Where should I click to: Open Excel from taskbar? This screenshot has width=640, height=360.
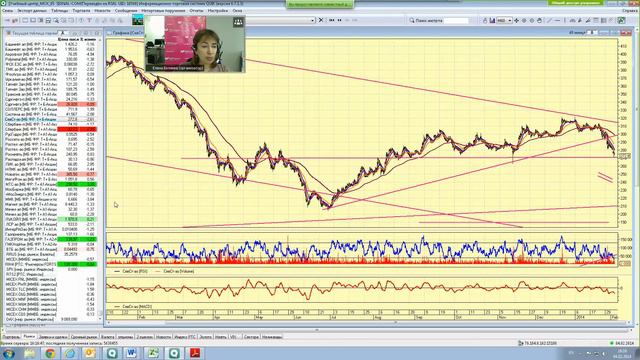tap(153, 353)
